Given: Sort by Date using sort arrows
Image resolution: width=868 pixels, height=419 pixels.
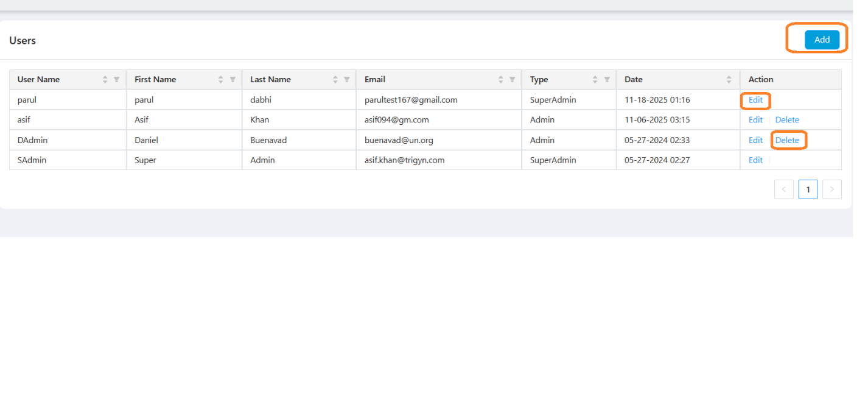Looking at the screenshot, I should (x=729, y=80).
